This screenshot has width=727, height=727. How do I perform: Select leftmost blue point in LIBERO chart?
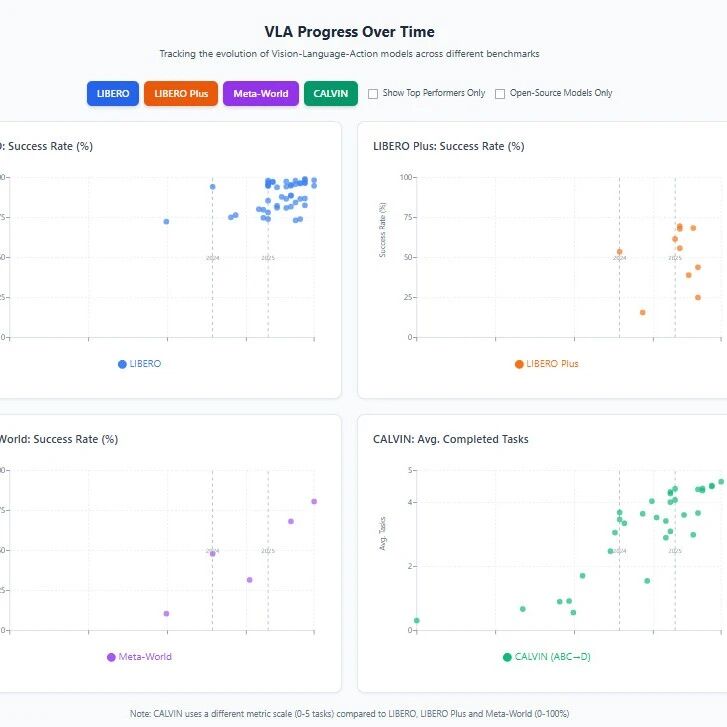click(x=166, y=221)
